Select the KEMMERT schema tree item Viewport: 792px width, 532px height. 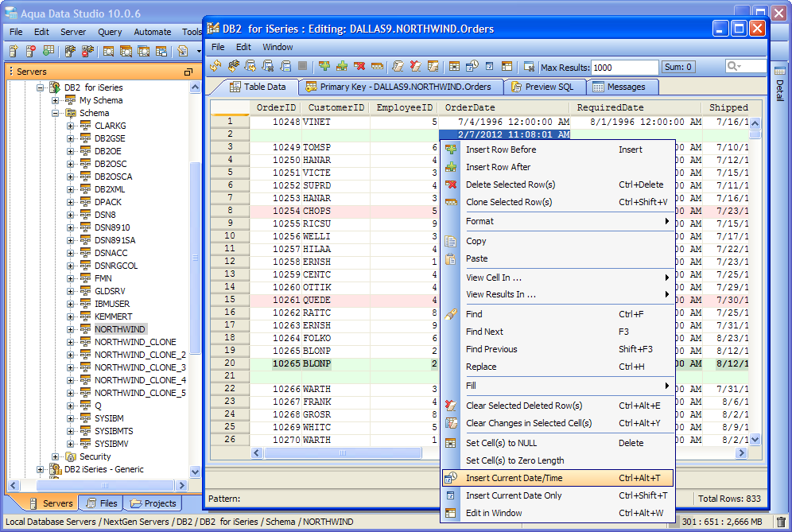(113, 316)
